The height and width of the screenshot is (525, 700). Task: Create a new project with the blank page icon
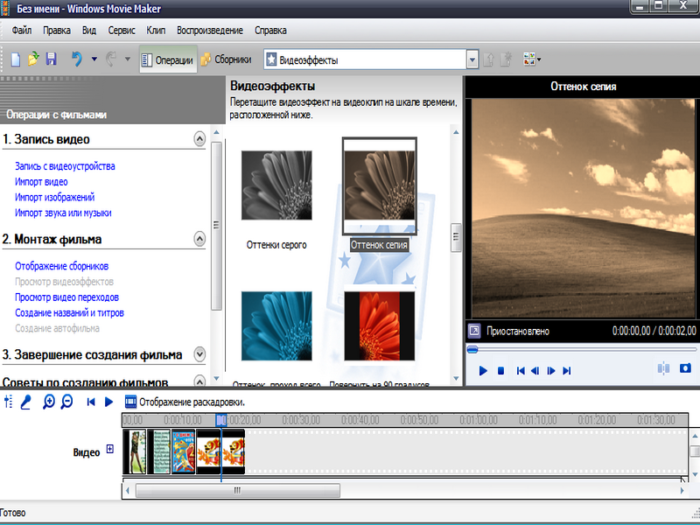pyautogui.click(x=16, y=59)
